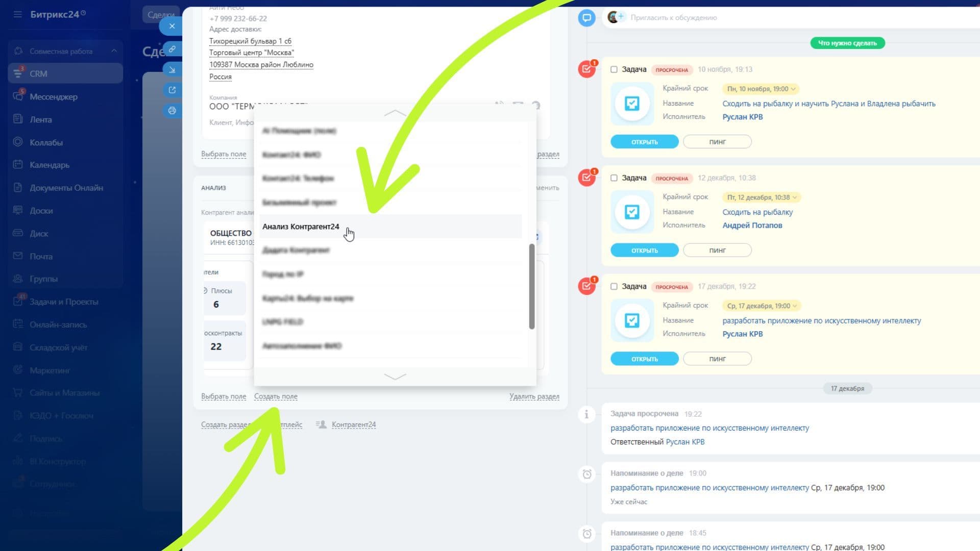Click Удалить раздел link in Анализ section
980x551 pixels.
click(x=534, y=396)
